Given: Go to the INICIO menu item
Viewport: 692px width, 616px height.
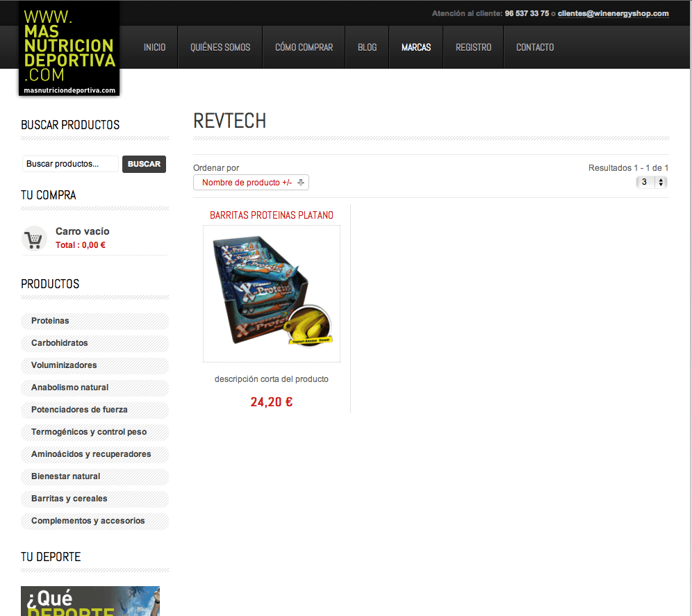Looking at the screenshot, I should coord(154,47).
